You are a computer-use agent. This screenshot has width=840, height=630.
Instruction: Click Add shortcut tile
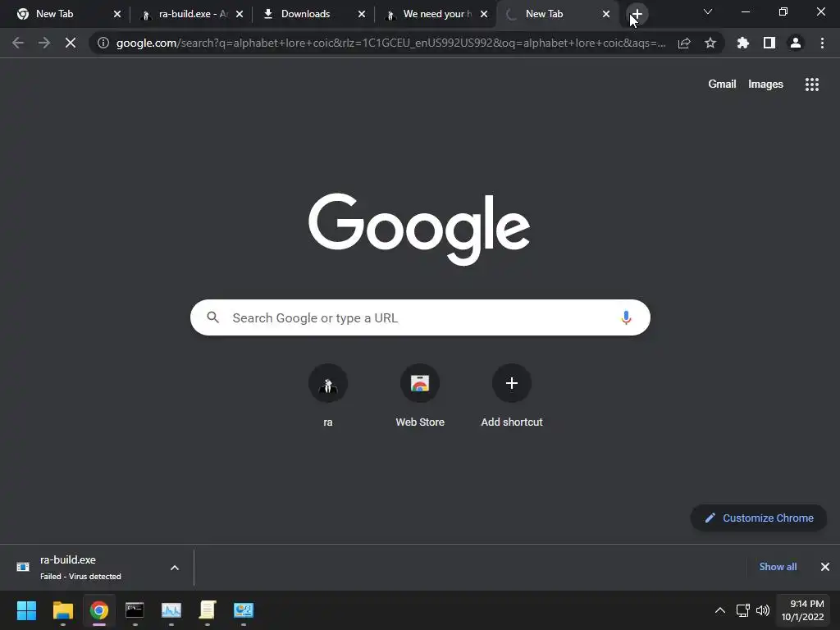click(512, 396)
